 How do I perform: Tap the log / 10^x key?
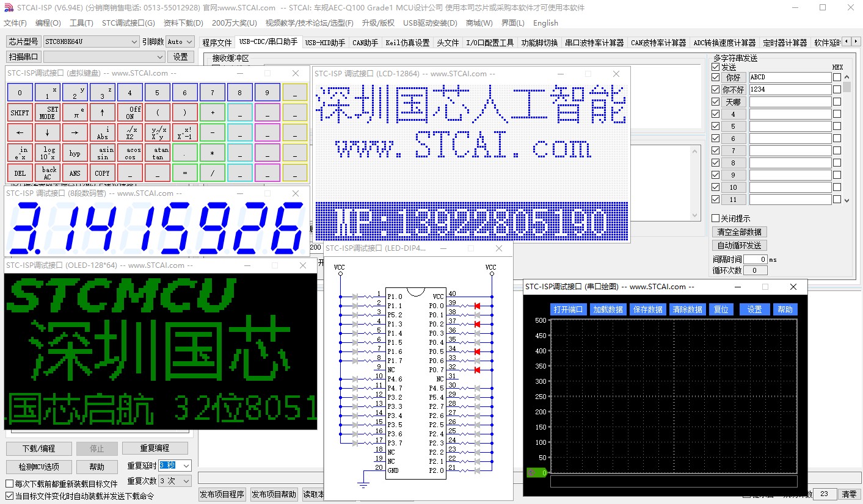point(47,153)
